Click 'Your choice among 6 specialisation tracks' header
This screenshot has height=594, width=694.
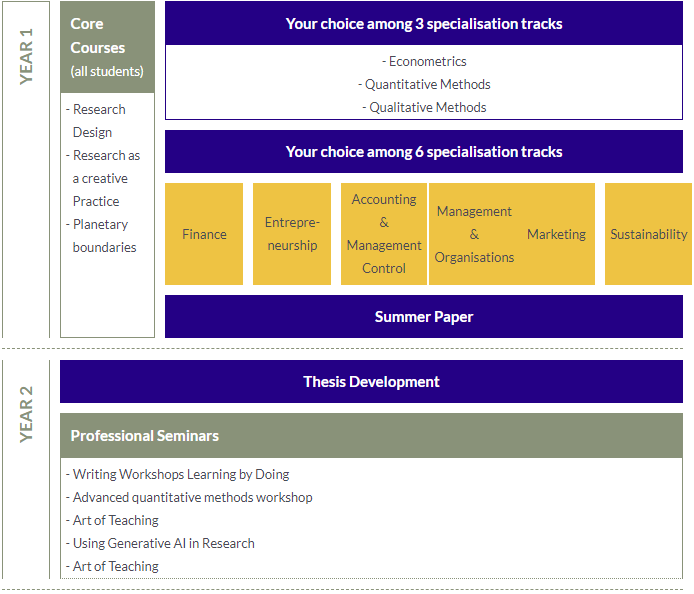[423, 152]
